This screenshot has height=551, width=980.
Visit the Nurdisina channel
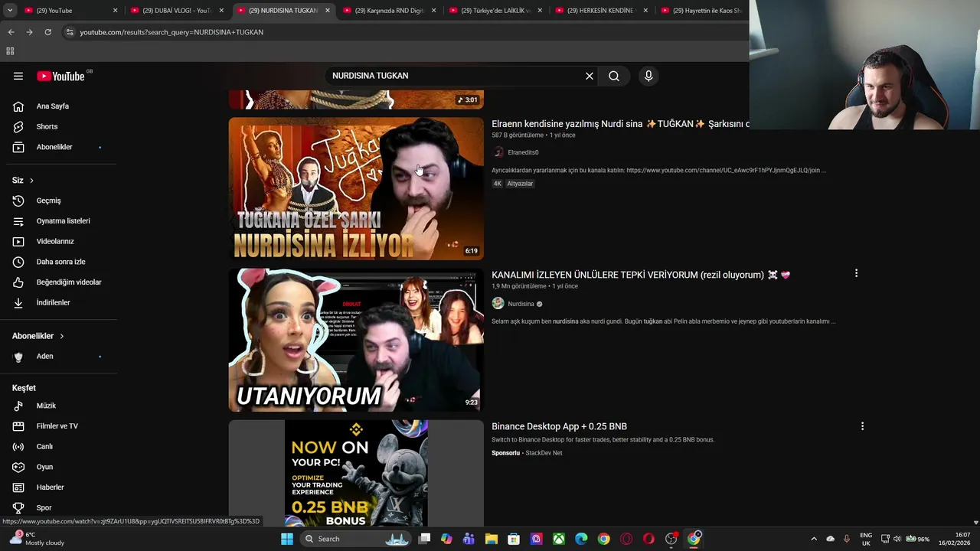521,304
